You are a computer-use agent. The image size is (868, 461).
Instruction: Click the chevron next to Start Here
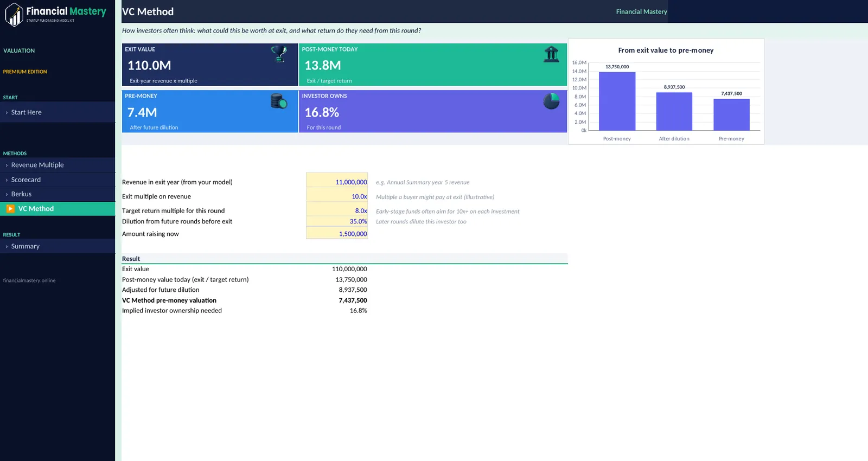(7, 113)
